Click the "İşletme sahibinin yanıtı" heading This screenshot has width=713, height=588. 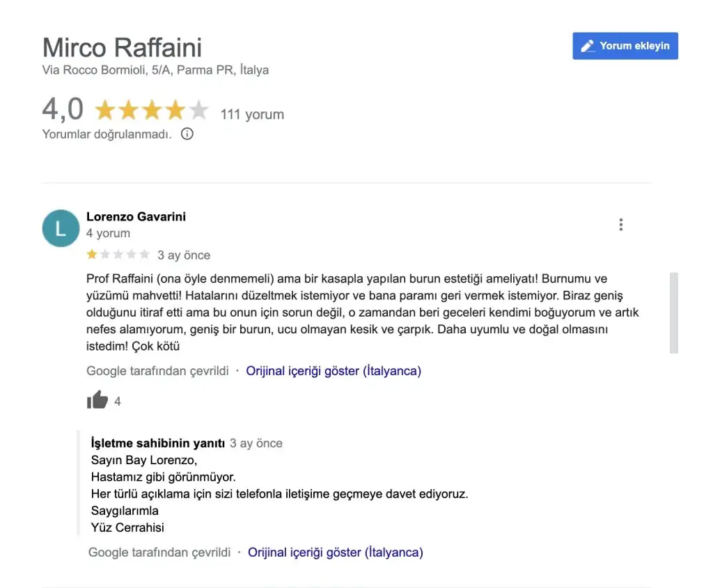[157, 443]
